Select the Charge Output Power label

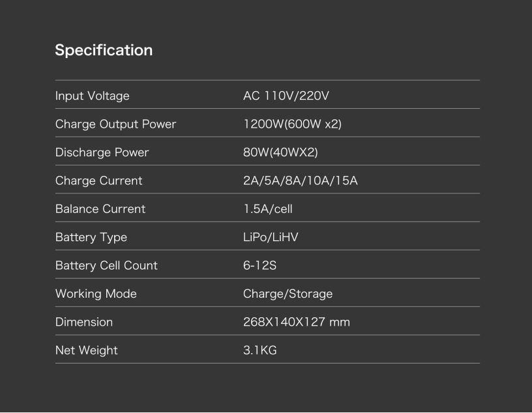115,124
